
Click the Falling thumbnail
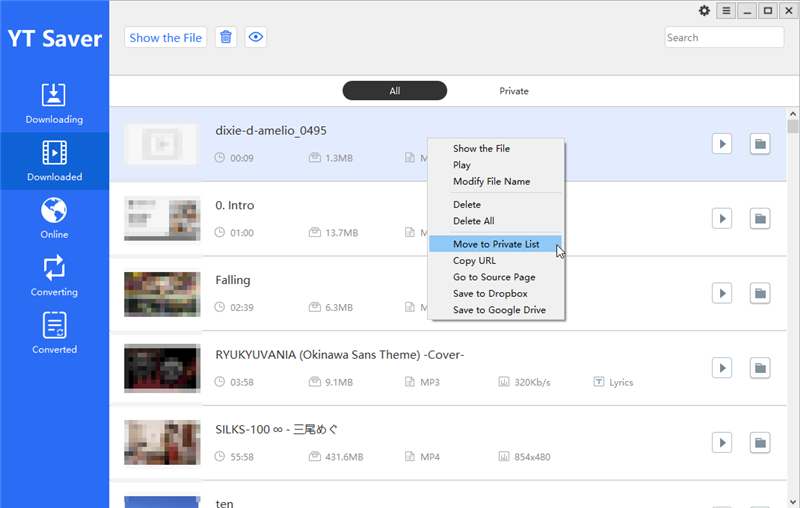[162, 294]
